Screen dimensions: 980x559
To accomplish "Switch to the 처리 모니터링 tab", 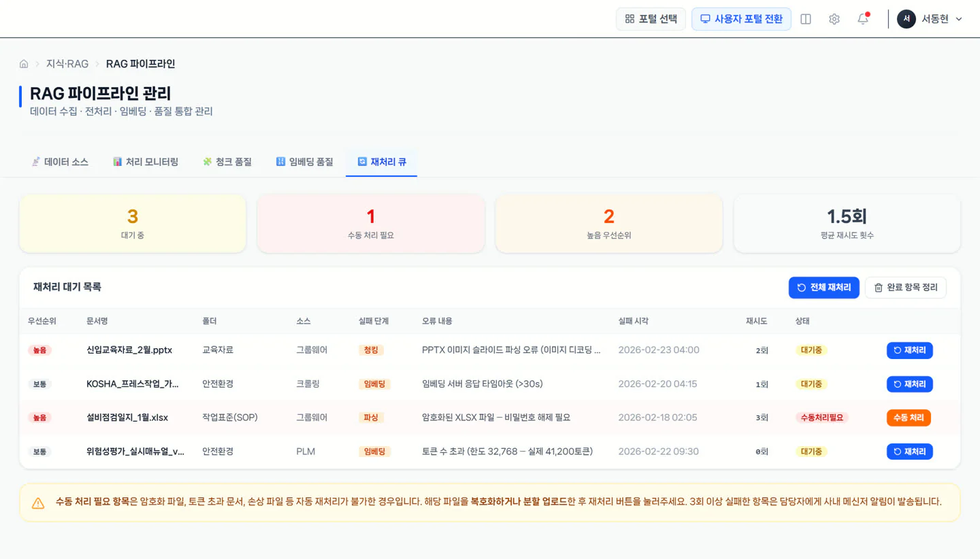I will pos(146,162).
